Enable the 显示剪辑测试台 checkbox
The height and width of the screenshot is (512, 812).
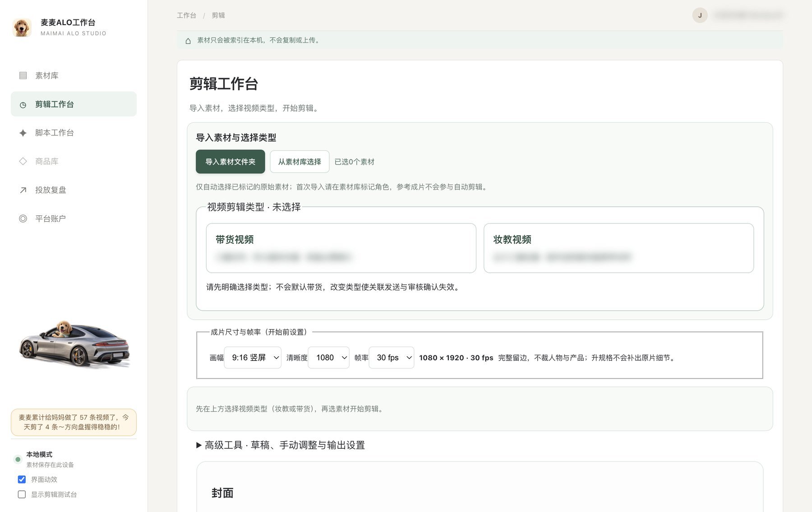(22, 494)
